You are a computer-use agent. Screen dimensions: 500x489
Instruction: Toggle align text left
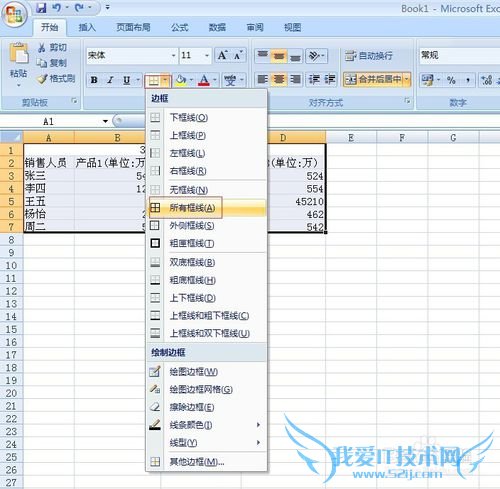coord(262,80)
